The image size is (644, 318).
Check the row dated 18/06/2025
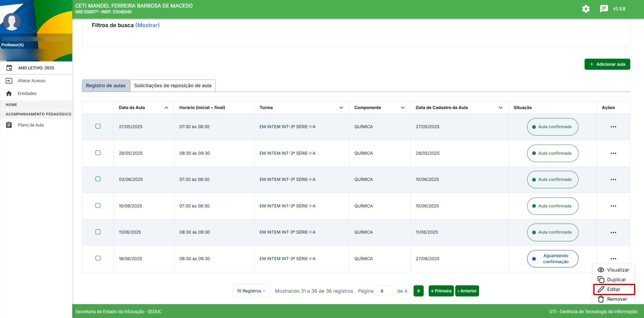coord(98,258)
